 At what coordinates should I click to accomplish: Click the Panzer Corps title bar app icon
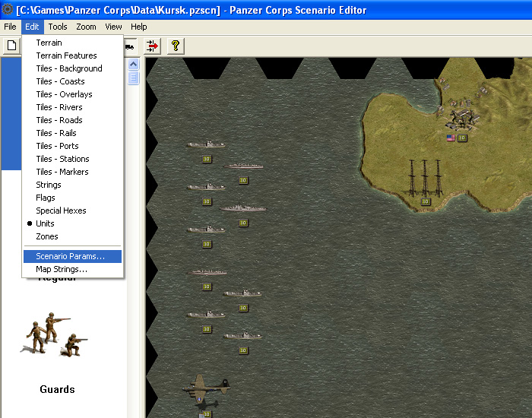(x=8, y=9)
